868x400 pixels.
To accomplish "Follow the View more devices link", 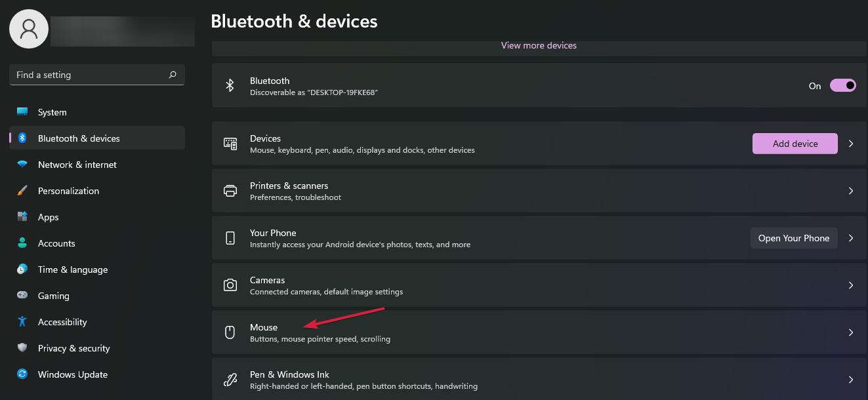I will [539, 46].
